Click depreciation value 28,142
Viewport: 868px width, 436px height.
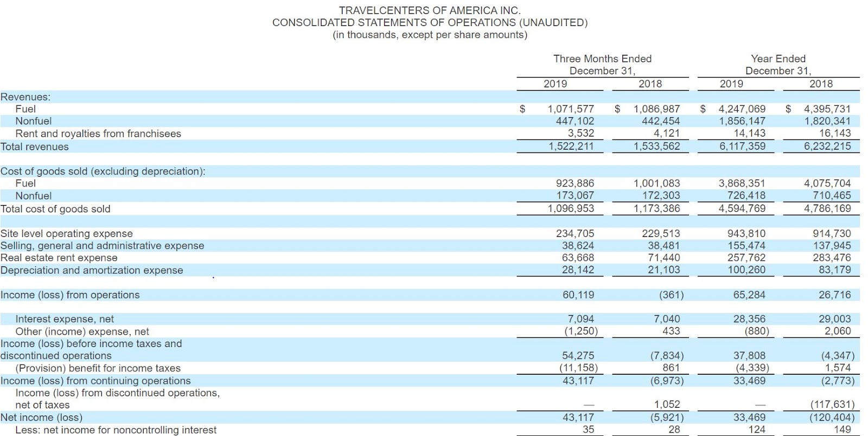[x=578, y=270]
